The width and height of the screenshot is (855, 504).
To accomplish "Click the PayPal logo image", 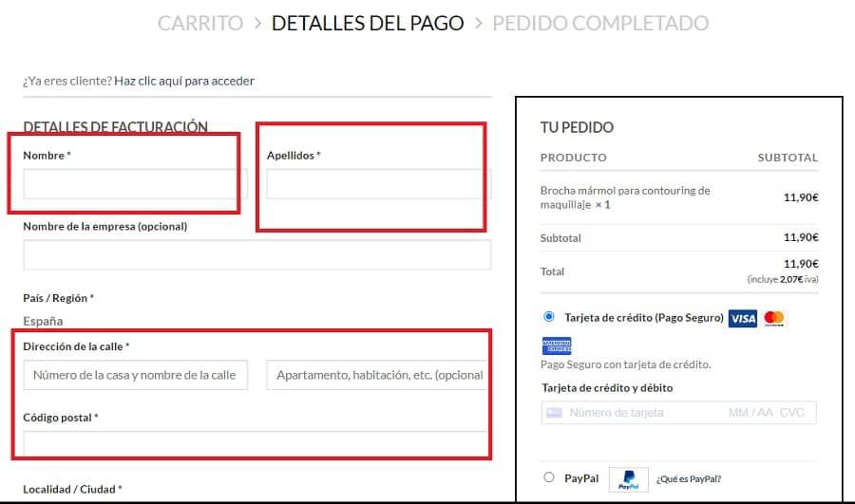I will (x=629, y=479).
